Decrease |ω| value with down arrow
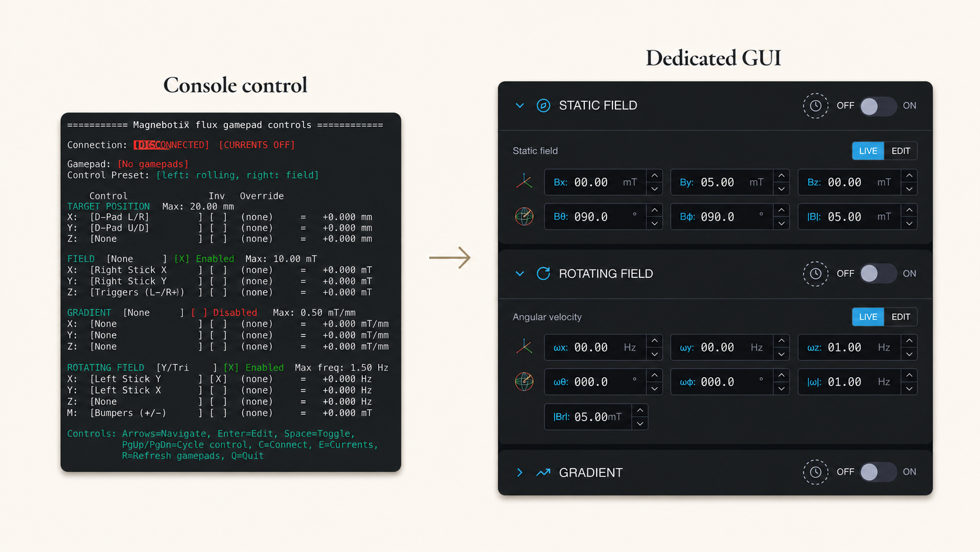Screen dimensions: 980x552 [x=909, y=389]
